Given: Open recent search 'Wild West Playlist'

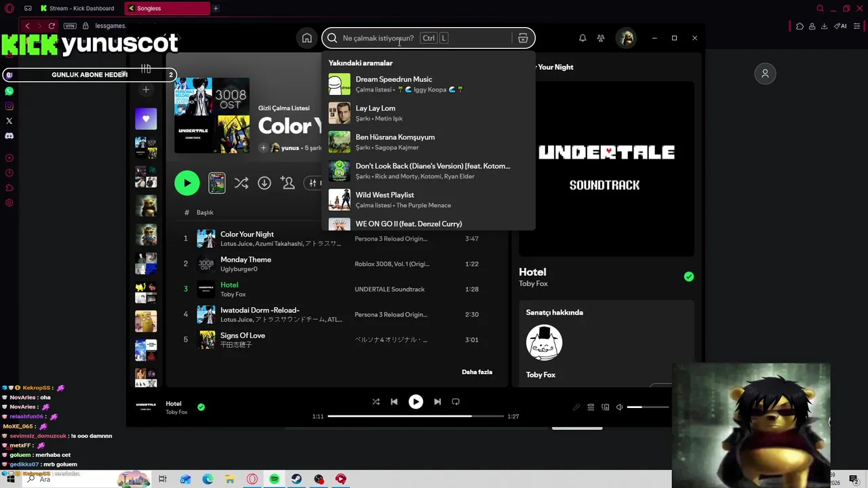Looking at the screenshot, I should point(429,199).
